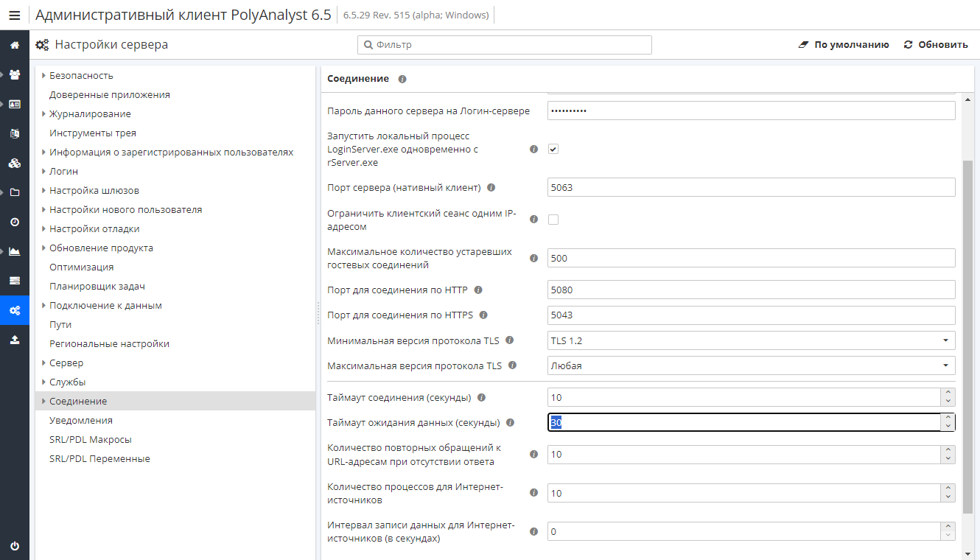Viewport: 980px width, 560px height.
Task: Increase Таймаут соединения value with up arrow
Action: pos(948,393)
